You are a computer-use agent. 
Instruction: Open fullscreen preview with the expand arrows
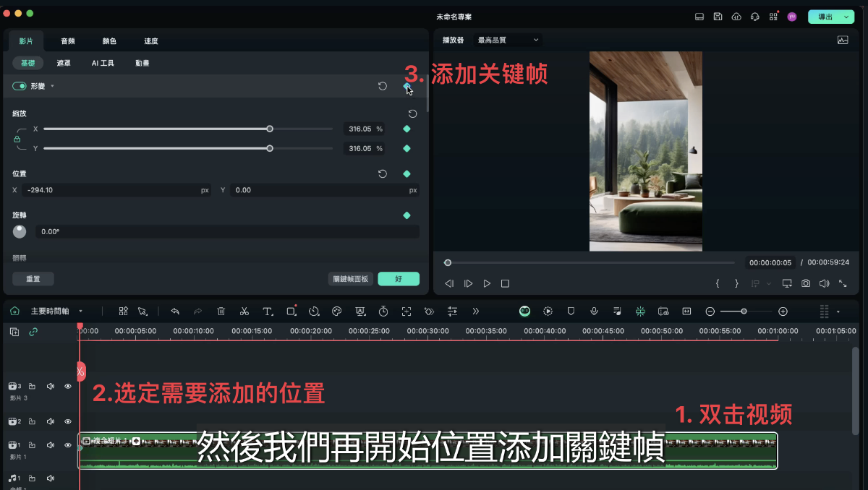pyautogui.click(x=843, y=283)
